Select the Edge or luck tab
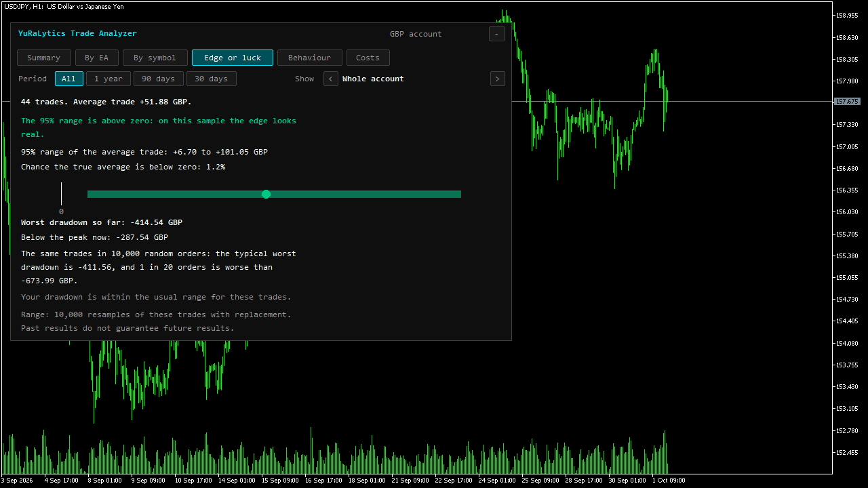The height and width of the screenshot is (488, 868). (x=233, y=58)
